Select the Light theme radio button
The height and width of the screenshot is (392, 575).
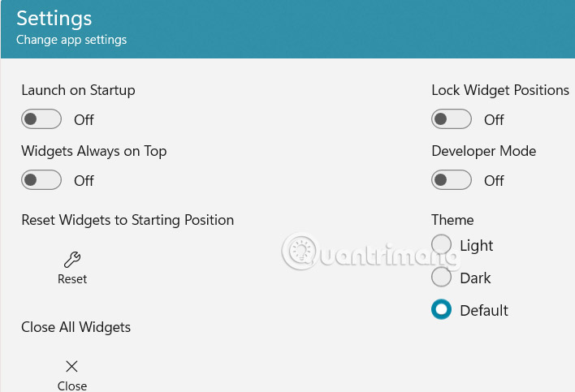(441, 244)
